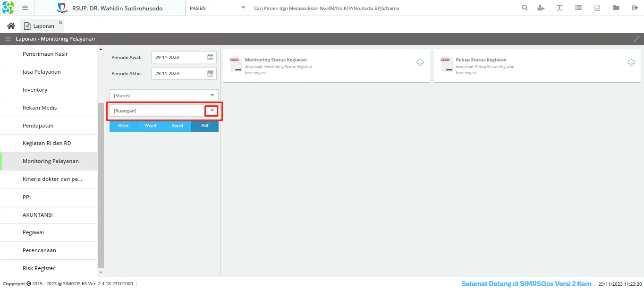
Task: Click the Monitoring Status Kegiatan title
Action: click(276, 60)
